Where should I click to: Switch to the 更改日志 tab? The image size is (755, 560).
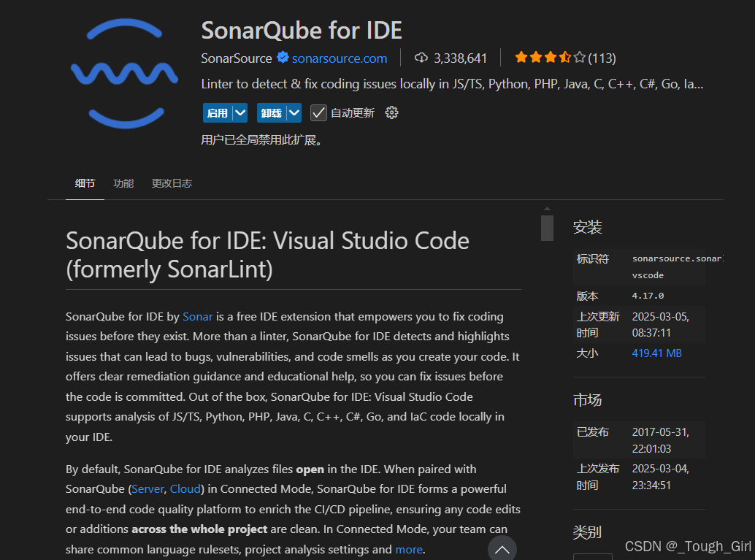pos(172,183)
